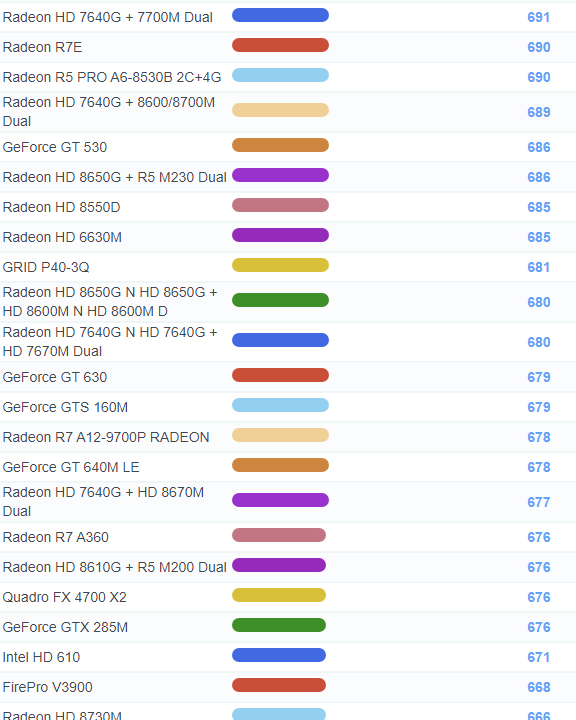This screenshot has width=576, height=720.
Task: Click the 676 score of Radeon R7 A360
Action: pos(539,537)
